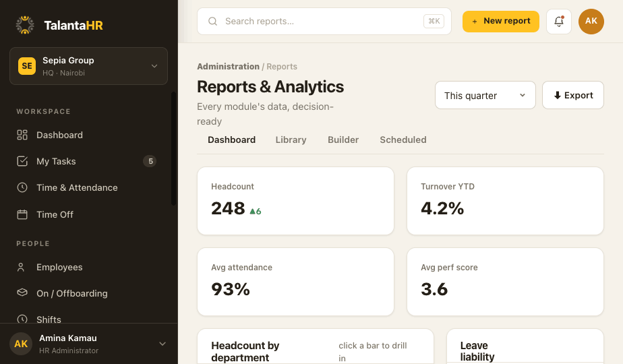This screenshot has height=364, width=623.
Task: Click the Employees person icon
Action: coord(21,267)
